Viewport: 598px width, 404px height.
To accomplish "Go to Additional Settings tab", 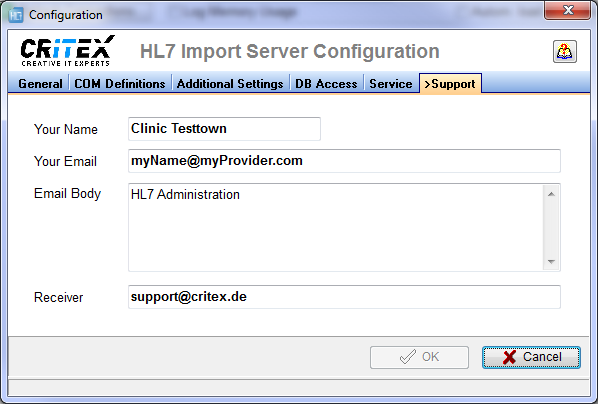I will tap(230, 84).
